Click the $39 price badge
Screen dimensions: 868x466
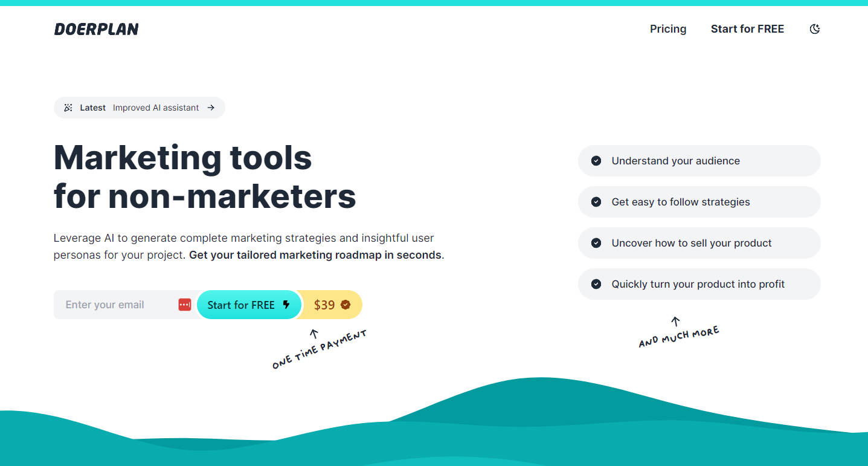[x=324, y=305]
